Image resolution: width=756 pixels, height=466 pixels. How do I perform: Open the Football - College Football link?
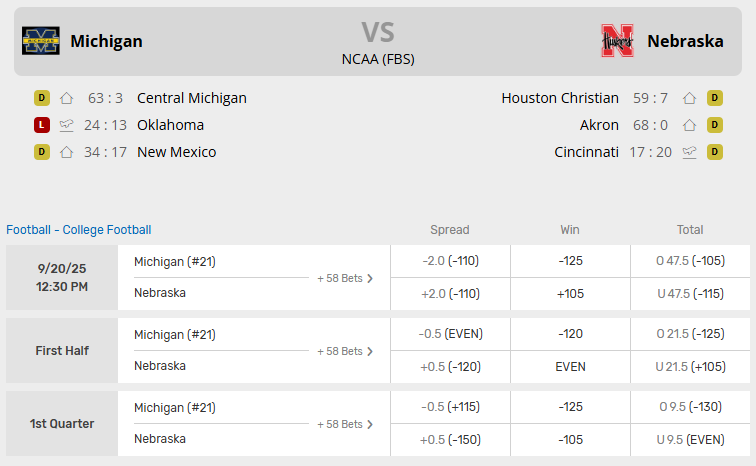tap(79, 230)
